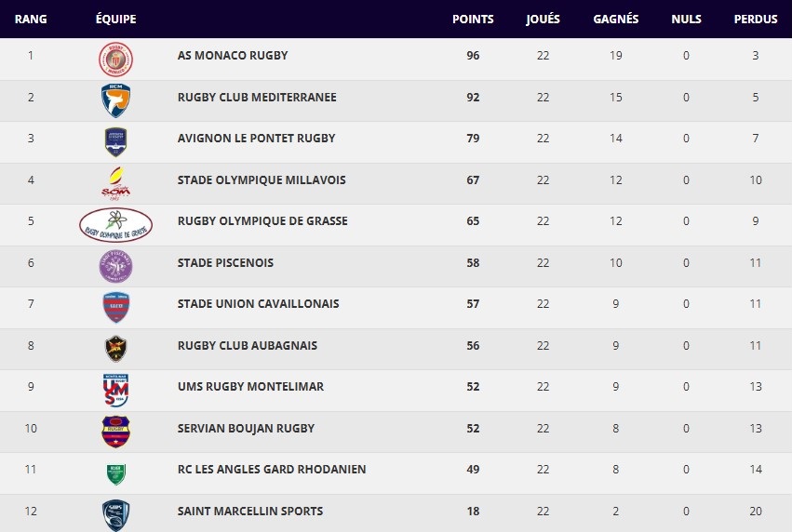The height and width of the screenshot is (532, 792).
Task: Click the Stade Union Cavaillonais crest
Action: click(115, 307)
